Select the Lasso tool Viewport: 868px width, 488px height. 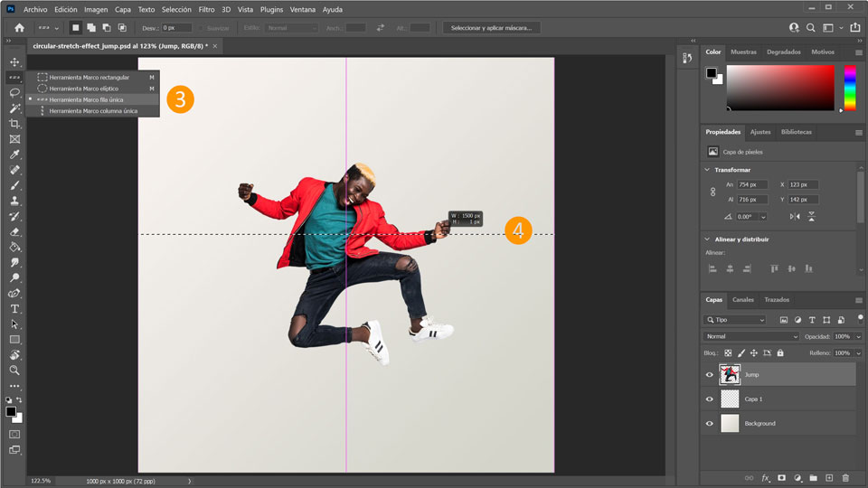pyautogui.click(x=14, y=92)
